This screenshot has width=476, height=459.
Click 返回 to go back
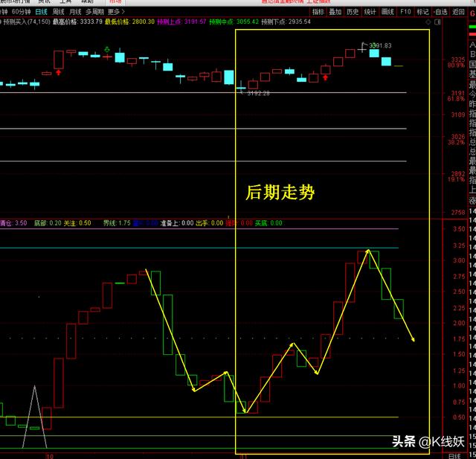click(x=458, y=12)
